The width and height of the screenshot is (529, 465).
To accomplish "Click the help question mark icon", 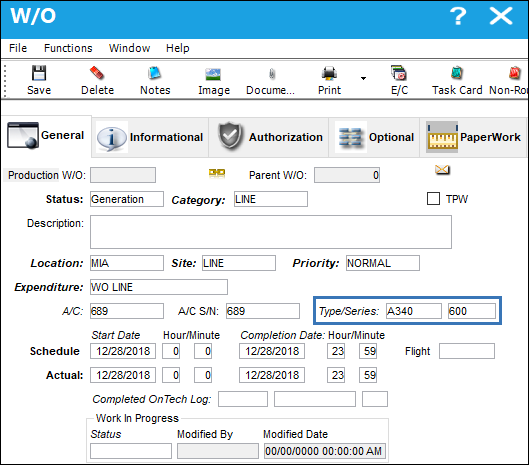I will (x=458, y=16).
